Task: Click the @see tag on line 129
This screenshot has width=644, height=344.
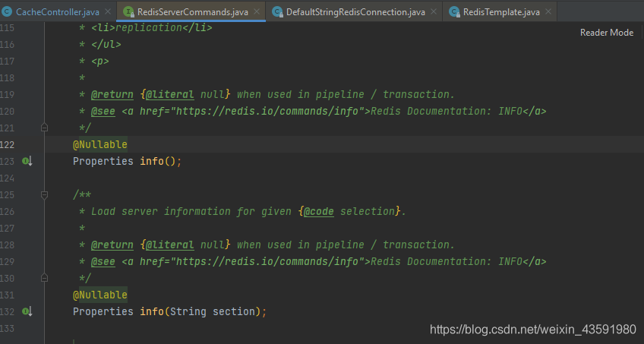Action: point(103,261)
